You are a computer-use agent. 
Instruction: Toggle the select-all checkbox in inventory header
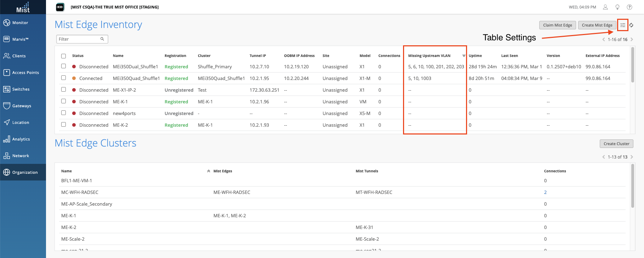coord(64,56)
